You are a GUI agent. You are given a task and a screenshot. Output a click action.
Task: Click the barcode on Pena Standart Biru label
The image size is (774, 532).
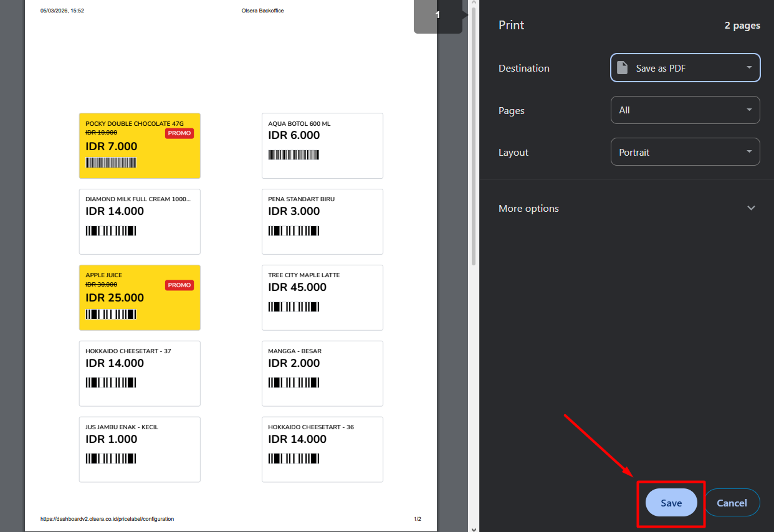294,230
